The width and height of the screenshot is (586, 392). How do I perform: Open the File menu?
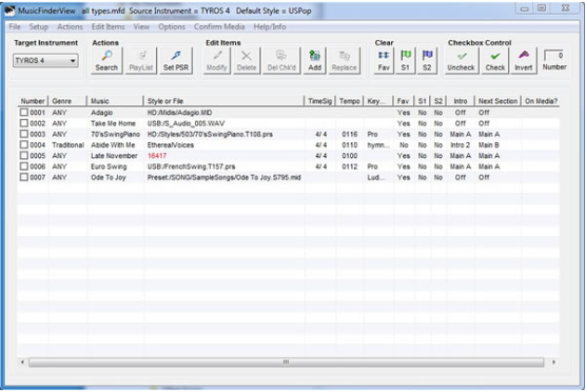click(14, 27)
